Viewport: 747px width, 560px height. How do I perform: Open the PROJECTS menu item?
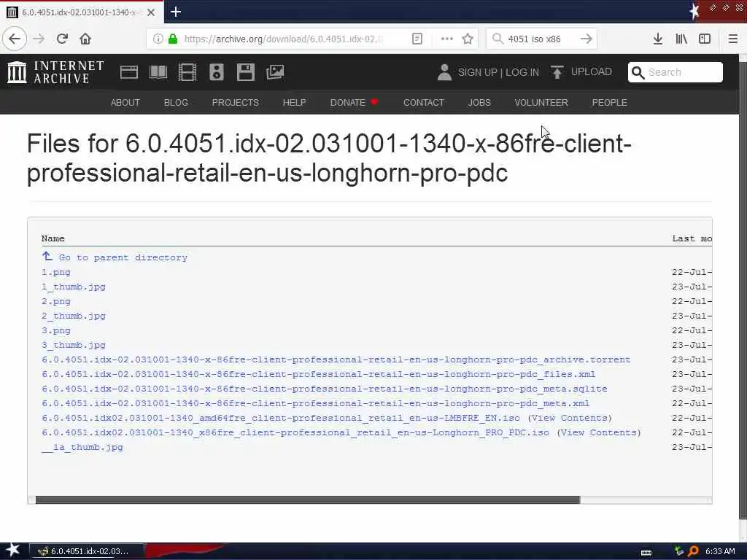coord(236,102)
